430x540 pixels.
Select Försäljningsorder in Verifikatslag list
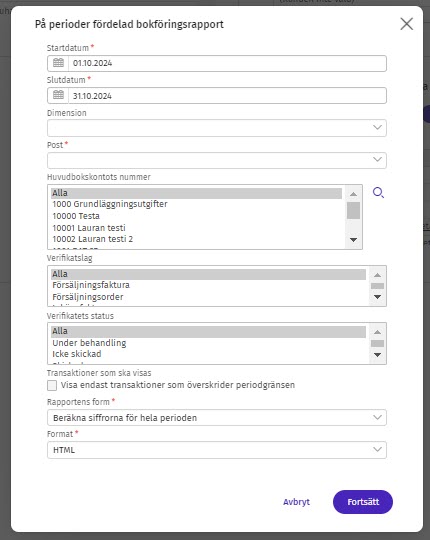pos(208,297)
